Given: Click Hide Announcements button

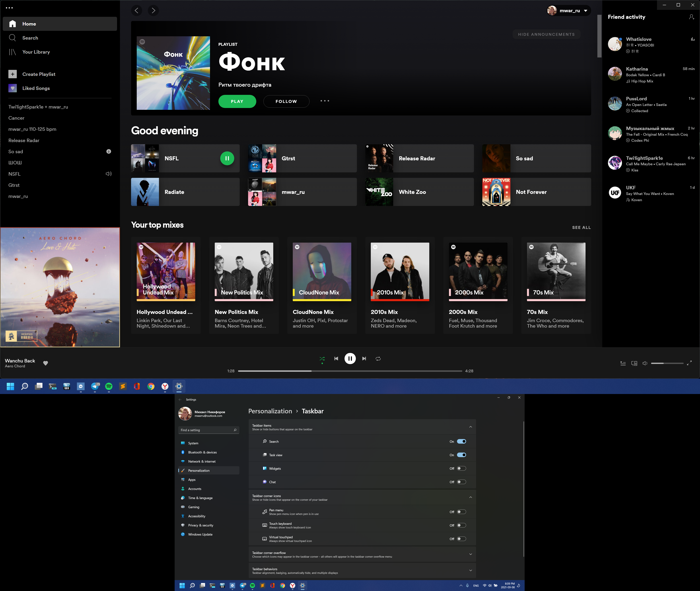Looking at the screenshot, I should click(546, 34).
